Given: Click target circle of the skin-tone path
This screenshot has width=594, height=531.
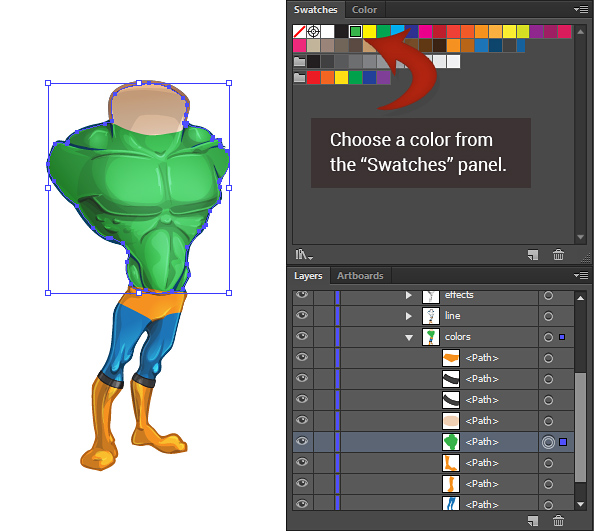Looking at the screenshot, I should point(548,421).
